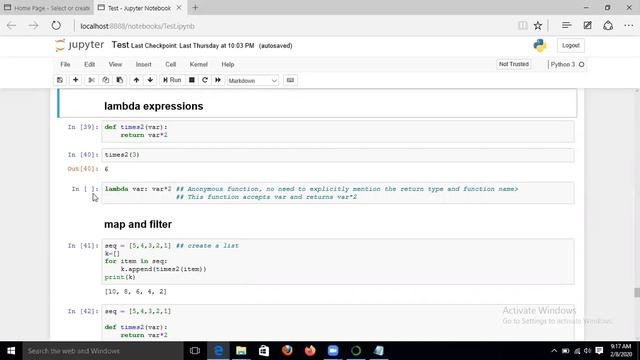Copy selected cells icon
This screenshot has height=360, width=640.
(106, 80)
